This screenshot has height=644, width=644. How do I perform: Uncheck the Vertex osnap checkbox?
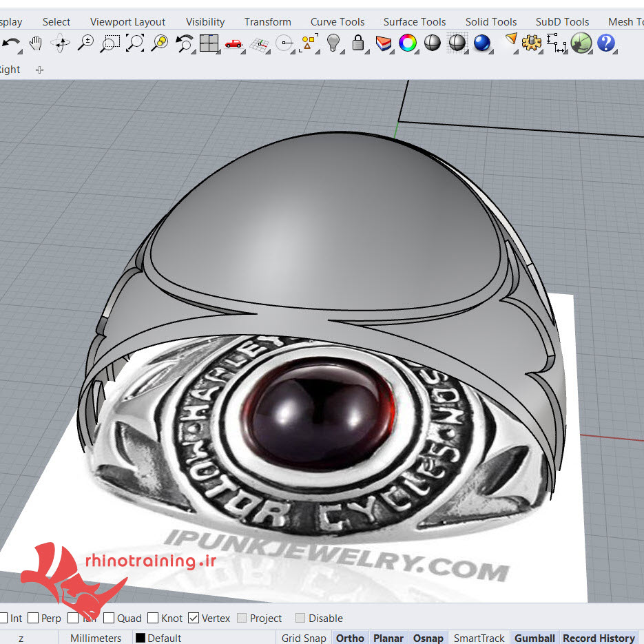pyautogui.click(x=194, y=619)
